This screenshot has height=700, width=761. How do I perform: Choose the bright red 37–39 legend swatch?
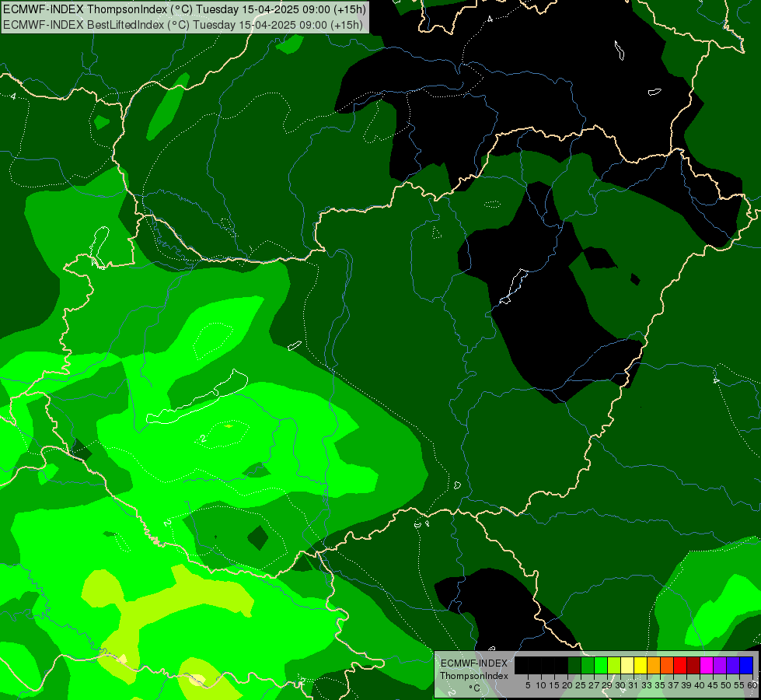pyautogui.click(x=680, y=665)
